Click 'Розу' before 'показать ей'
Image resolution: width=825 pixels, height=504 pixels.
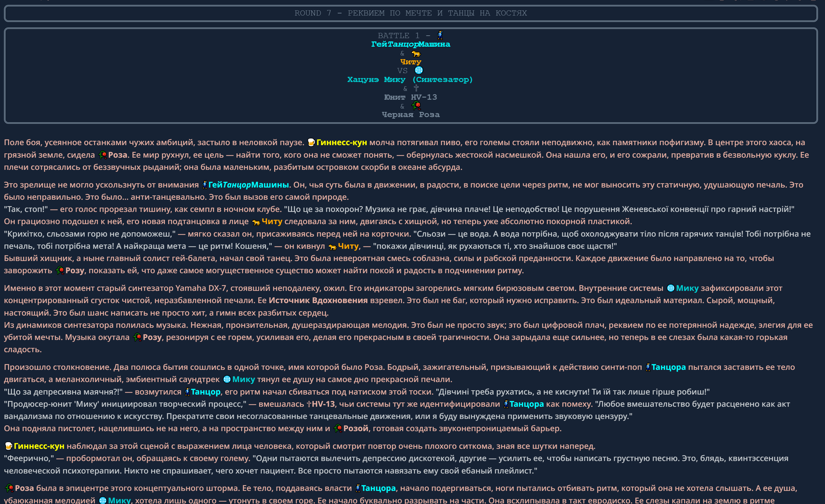(75, 271)
